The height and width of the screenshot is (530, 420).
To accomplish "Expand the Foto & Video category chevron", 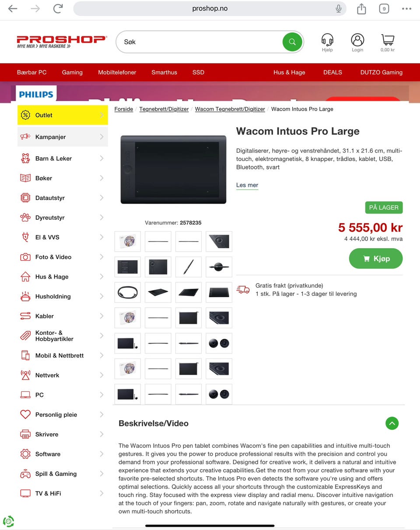I will 101,257.
